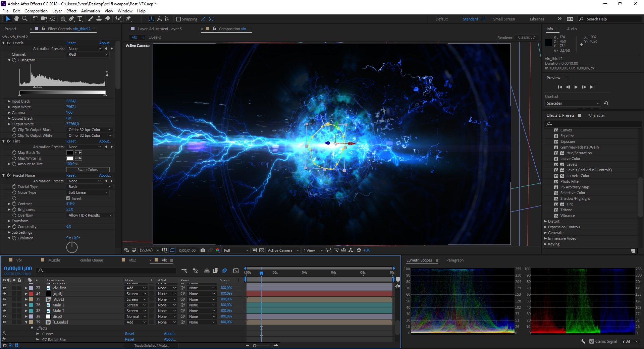The height and width of the screenshot is (349, 644).
Task: Open the Spacebar shortcut dropdown in Preview
Action: point(572,103)
